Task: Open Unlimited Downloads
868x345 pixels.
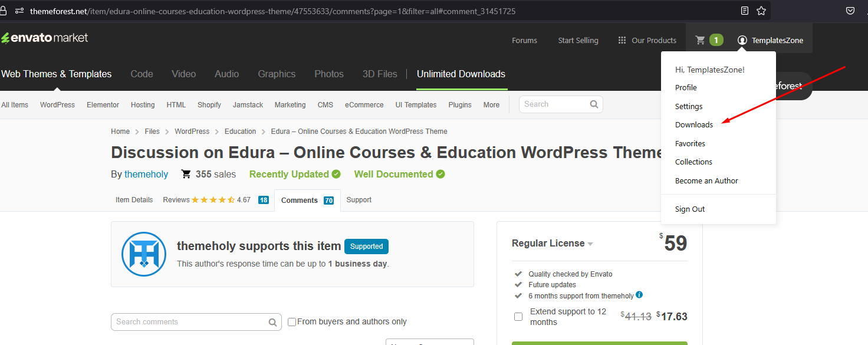Action: pos(461,74)
